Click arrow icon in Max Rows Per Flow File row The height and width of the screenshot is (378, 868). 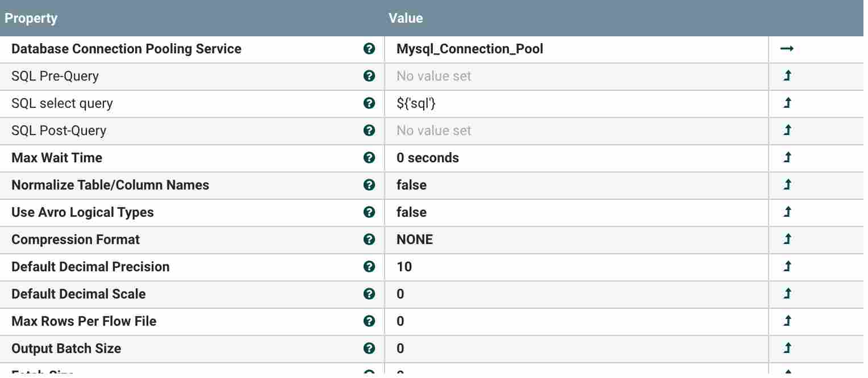point(787,321)
